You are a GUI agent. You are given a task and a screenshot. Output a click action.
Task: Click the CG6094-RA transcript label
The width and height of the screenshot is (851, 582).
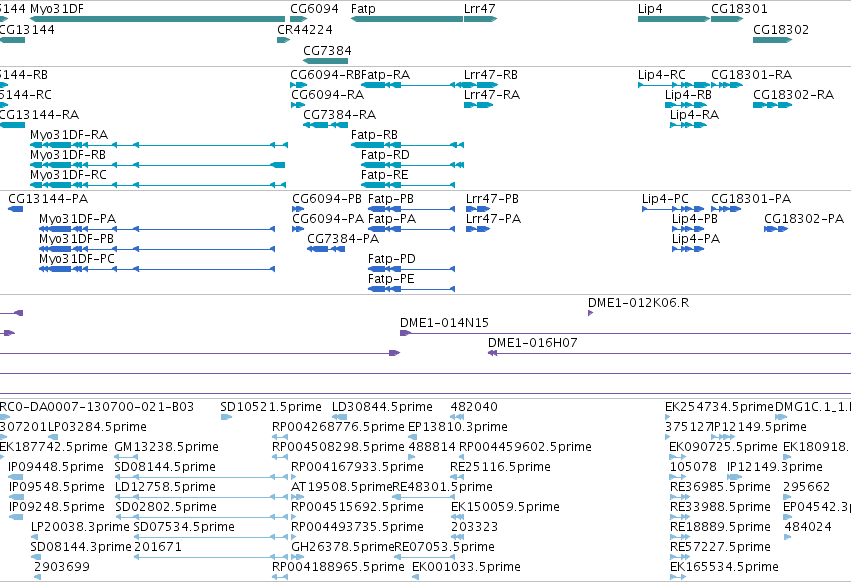[x=328, y=94]
